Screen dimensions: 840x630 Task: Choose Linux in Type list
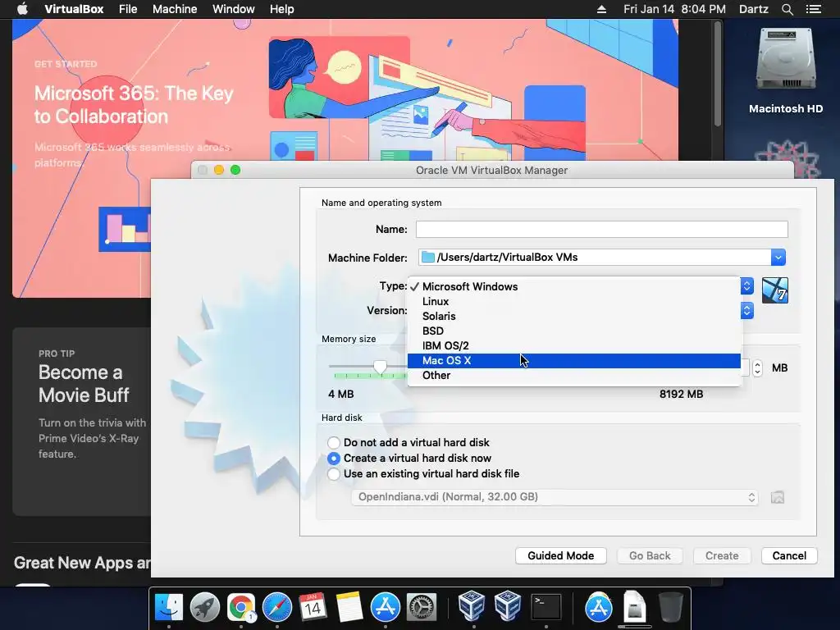[x=573, y=302]
